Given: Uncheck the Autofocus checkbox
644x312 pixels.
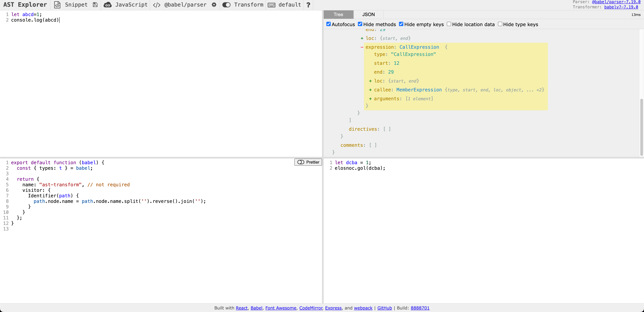Looking at the screenshot, I should pyautogui.click(x=329, y=24).
